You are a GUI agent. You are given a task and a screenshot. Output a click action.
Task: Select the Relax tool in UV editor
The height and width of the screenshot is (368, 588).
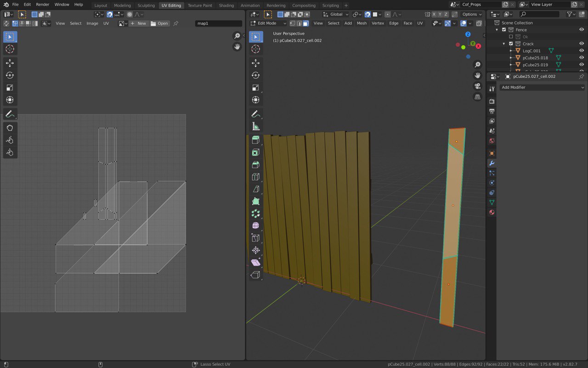(10, 140)
